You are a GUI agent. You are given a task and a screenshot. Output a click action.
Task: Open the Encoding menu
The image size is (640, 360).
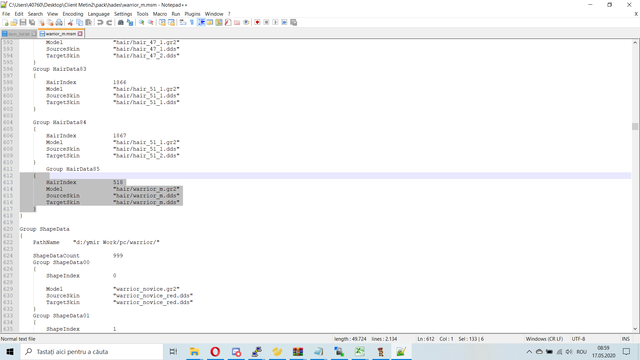click(73, 14)
